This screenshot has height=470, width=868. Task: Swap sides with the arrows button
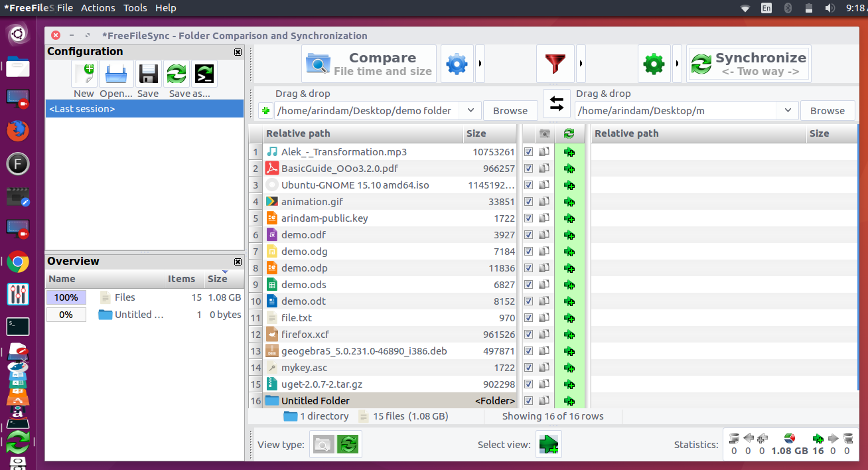tap(557, 104)
